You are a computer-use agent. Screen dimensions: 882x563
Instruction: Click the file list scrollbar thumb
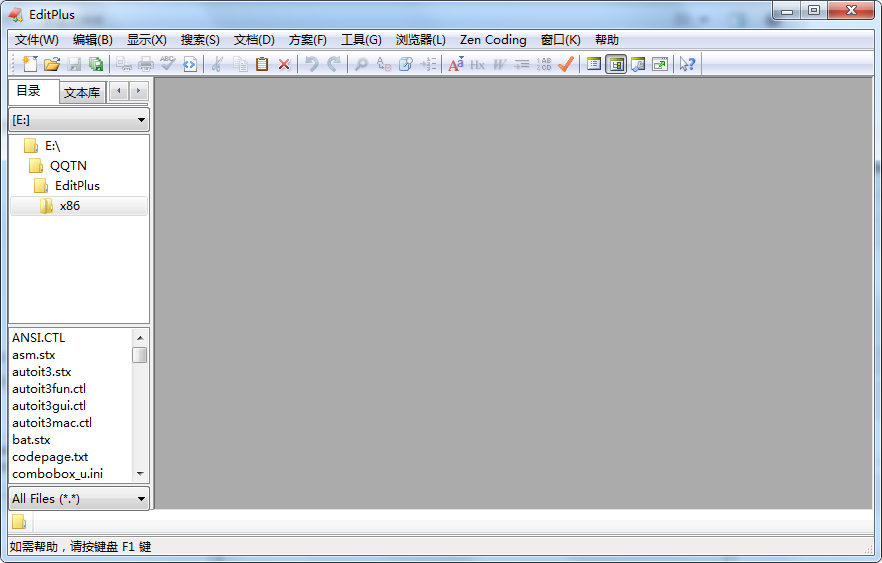pos(140,355)
